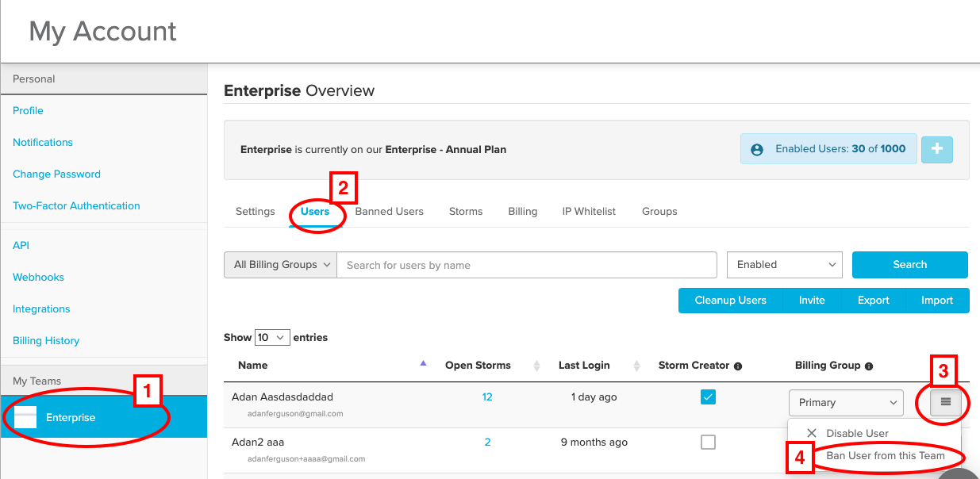The height and width of the screenshot is (479, 980).
Task: Click the Enterprise team logo in sidebar
Action: (26, 417)
